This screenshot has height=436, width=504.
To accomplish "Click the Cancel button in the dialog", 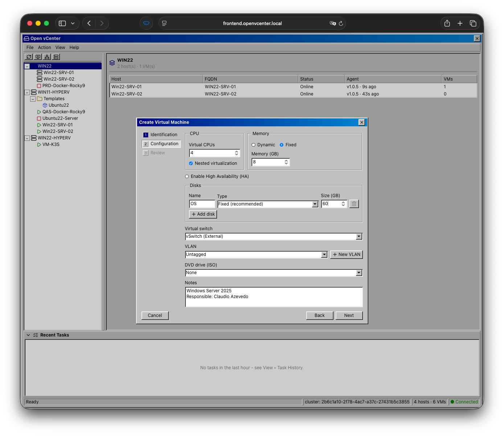I will (155, 315).
